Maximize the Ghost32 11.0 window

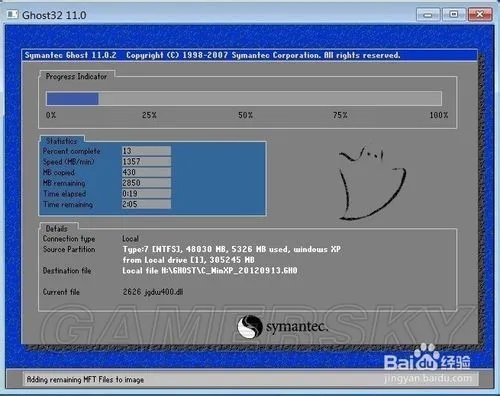pyautogui.click(x=454, y=15)
